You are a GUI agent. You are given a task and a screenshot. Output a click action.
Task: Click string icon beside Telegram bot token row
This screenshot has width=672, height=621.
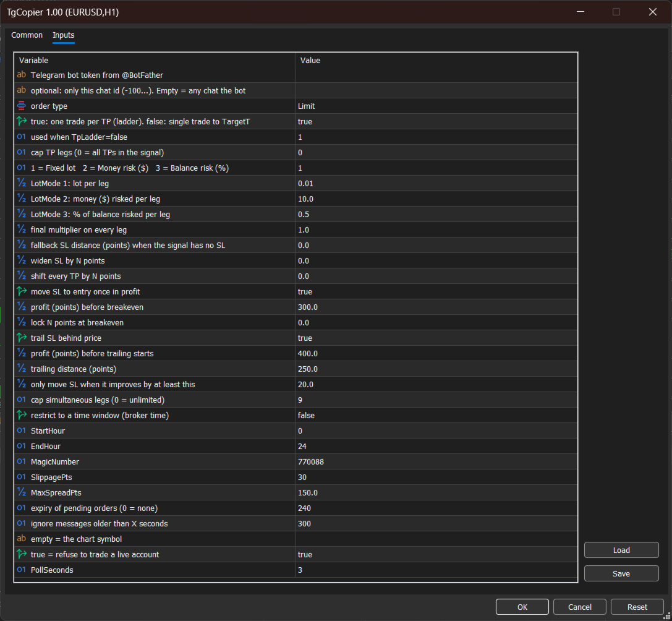(22, 75)
